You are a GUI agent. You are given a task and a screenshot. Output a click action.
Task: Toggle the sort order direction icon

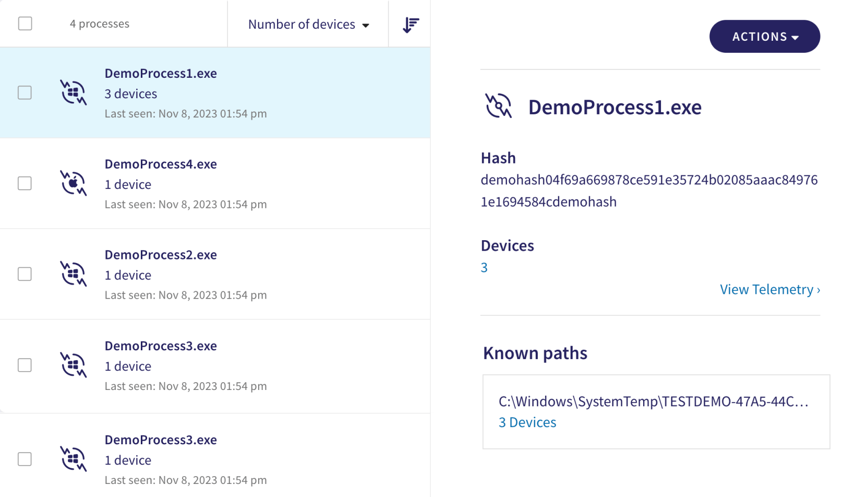click(411, 25)
